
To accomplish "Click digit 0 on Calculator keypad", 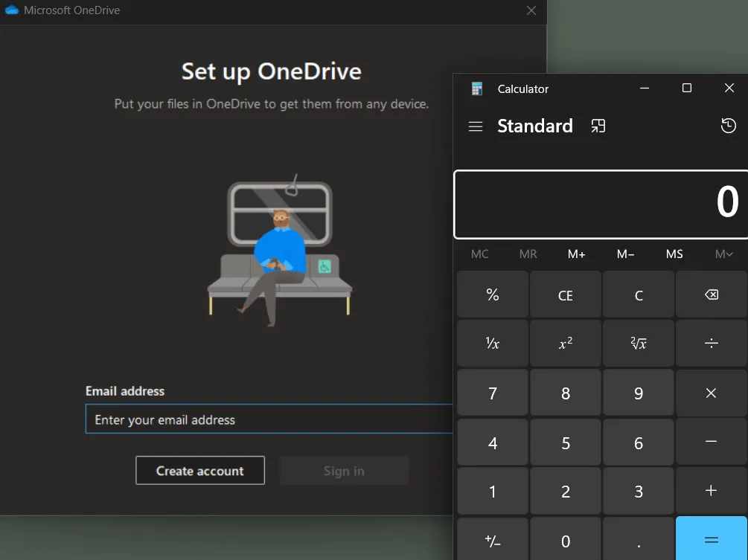I will pyautogui.click(x=566, y=541).
